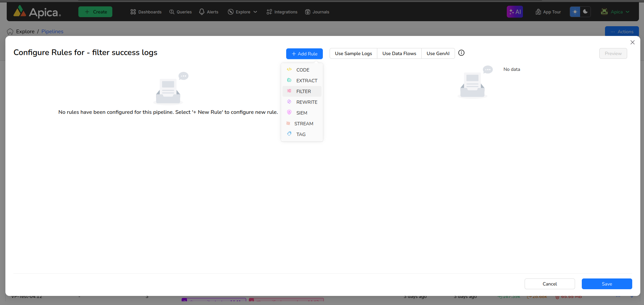Click the TAG rule icon
This screenshot has height=305, width=644.
click(289, 134)
